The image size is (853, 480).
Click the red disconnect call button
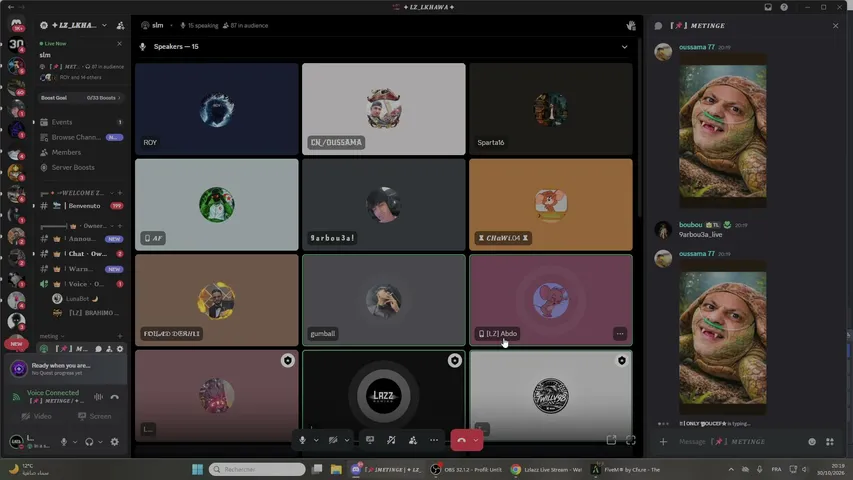click(x=461, y=440)
